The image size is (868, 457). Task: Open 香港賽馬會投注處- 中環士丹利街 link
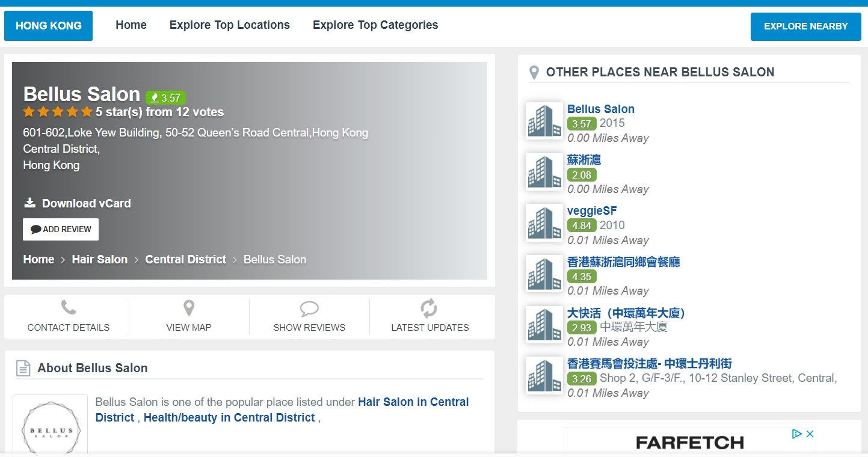650,363
